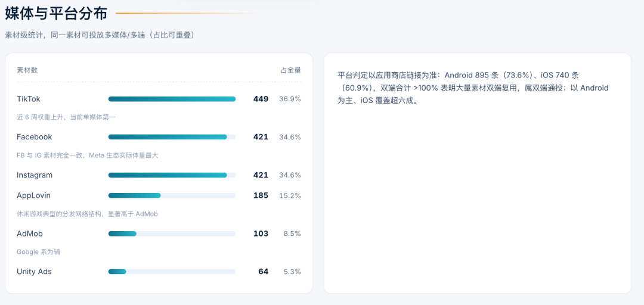The width and height of the screenshot is (644, 305).
Task: Click the 8.5% share value
Action: point(292,234)
